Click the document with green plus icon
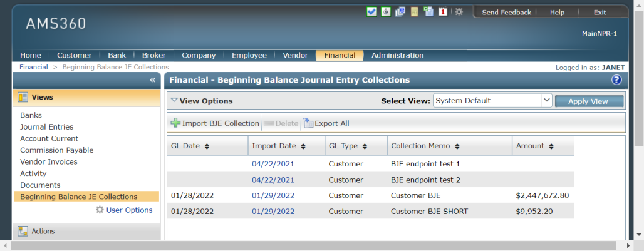This screenshot has width=644, height=251. [x=428, y=12]
